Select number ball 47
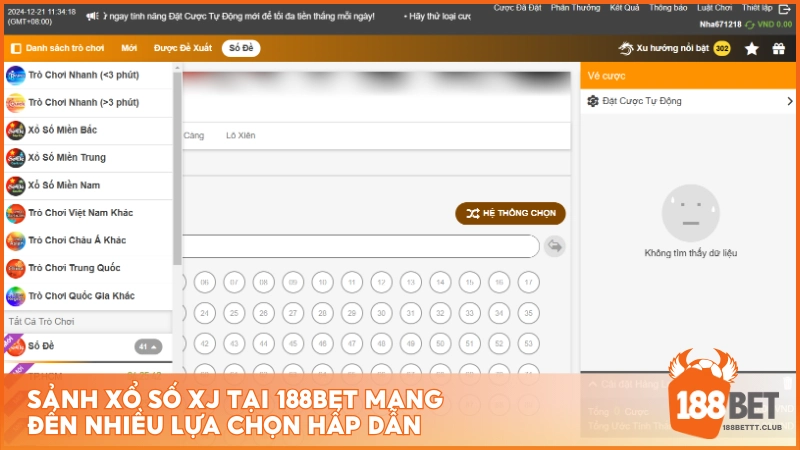 pos(352,343)
